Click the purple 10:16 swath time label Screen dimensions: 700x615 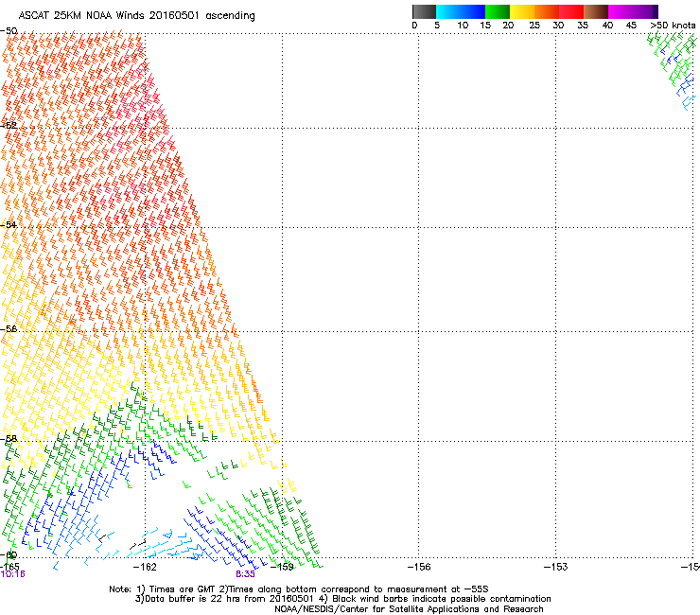coord(13,574)
